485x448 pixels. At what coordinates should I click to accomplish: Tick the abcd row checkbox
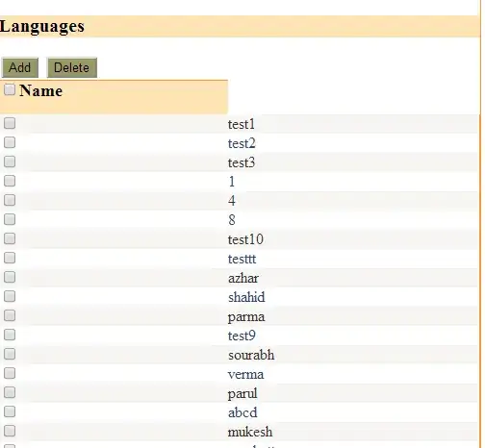(10, 411)
